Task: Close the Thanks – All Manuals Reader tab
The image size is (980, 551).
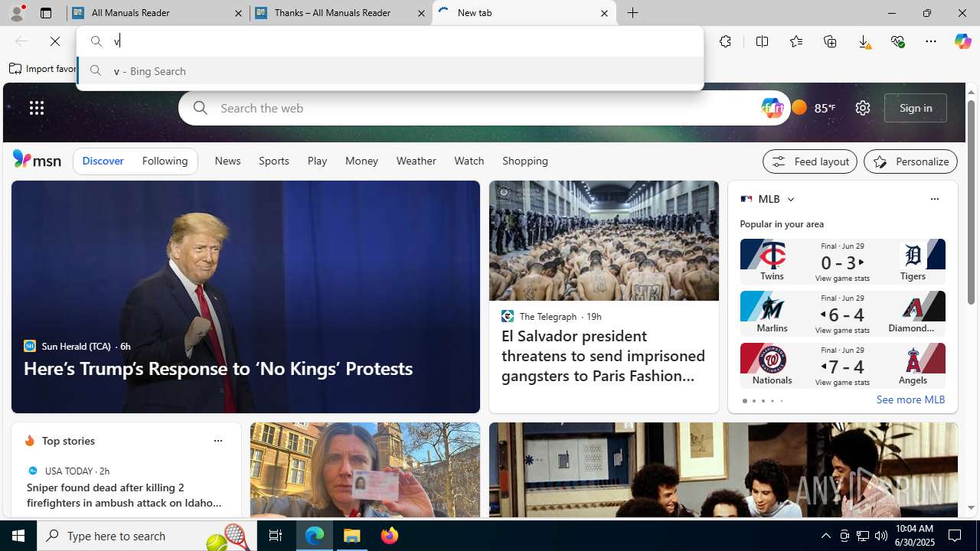Action: (422, 13)
